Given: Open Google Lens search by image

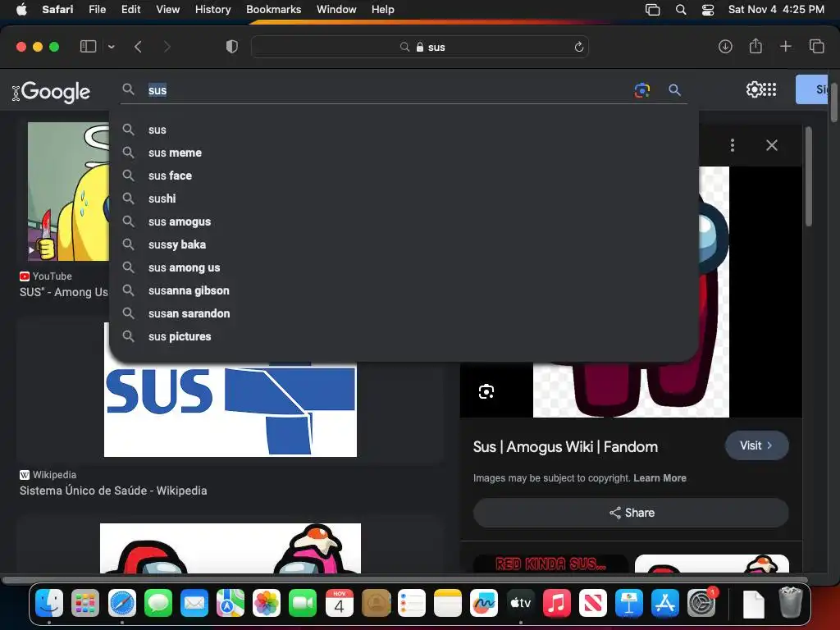Looking at the screenshot, I should [x=641, y=90].
